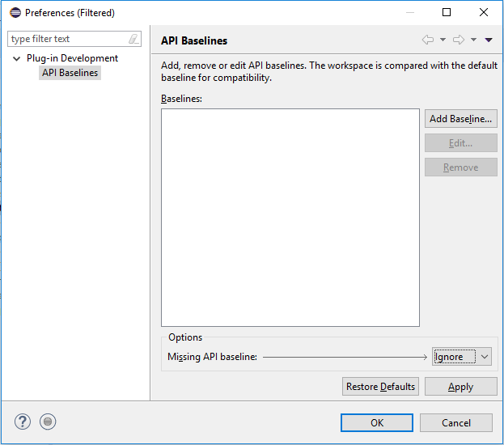Click the Baselines: label
The image size is (504, 445).
[x=181, y=99]
